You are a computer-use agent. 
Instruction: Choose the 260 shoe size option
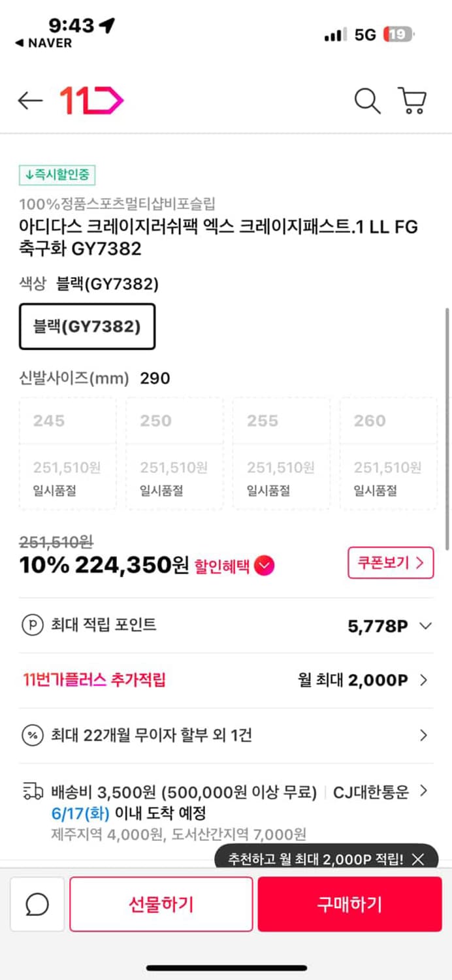[x=388, y=451]
